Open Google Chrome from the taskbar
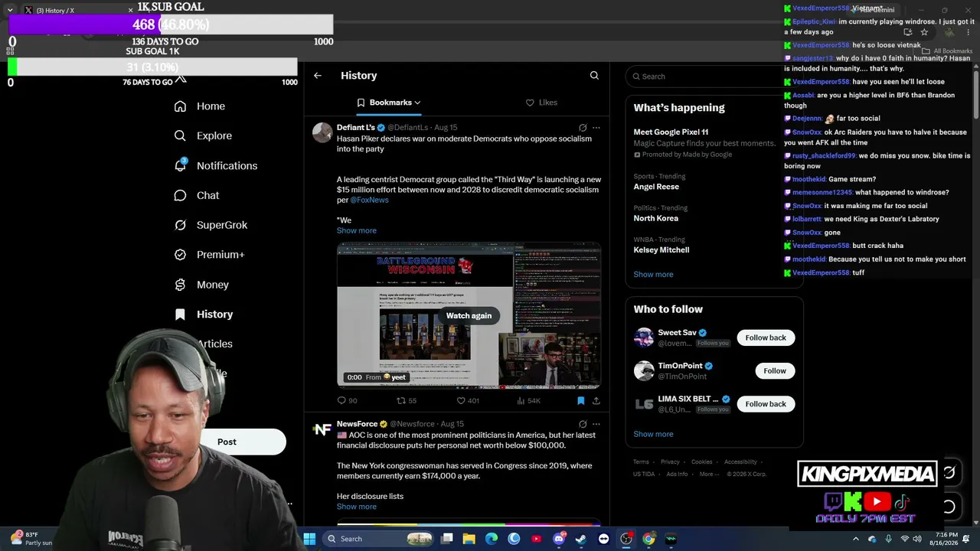980x551 pixels. pos(648,539)
